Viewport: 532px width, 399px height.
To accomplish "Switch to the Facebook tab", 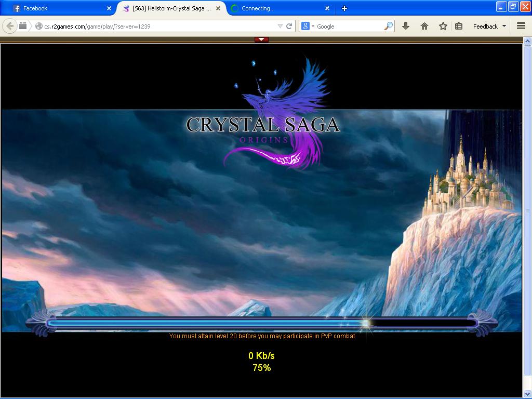I will 57,8.
